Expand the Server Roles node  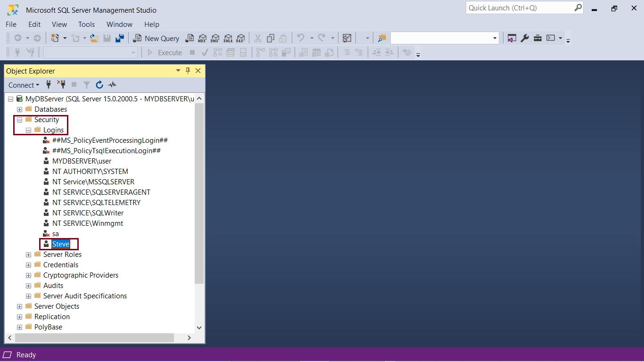click(x=28, y=254)
